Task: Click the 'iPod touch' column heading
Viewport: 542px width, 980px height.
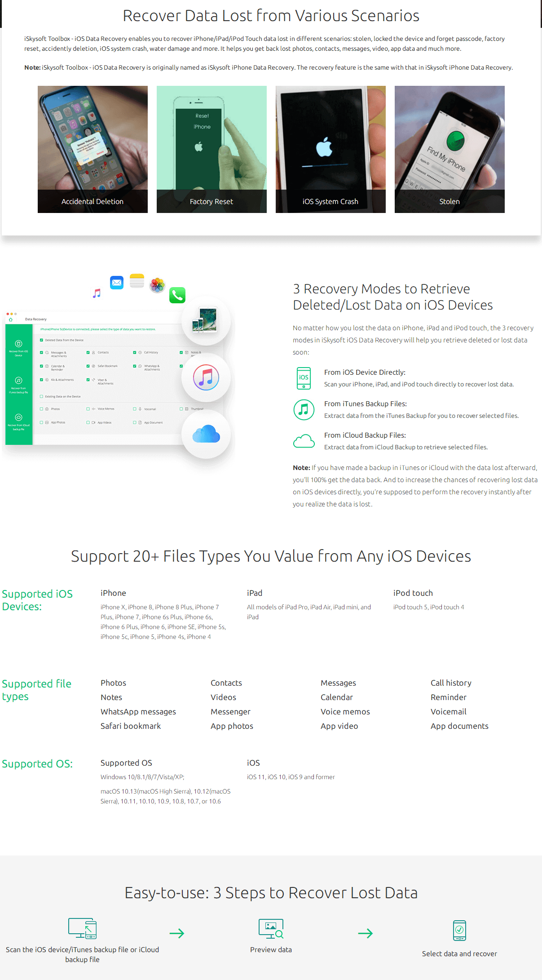Action: tap(413, 593)
